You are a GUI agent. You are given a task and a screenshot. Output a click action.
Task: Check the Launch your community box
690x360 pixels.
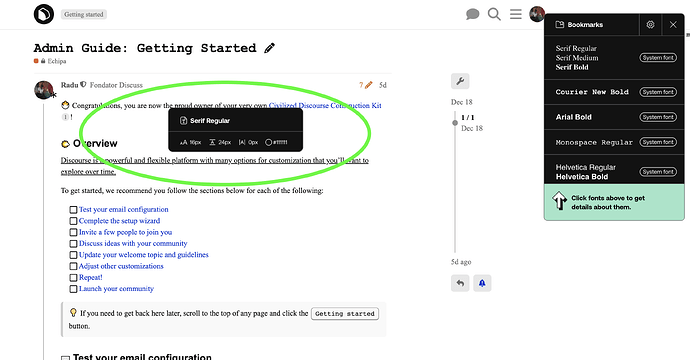[73, 289]
